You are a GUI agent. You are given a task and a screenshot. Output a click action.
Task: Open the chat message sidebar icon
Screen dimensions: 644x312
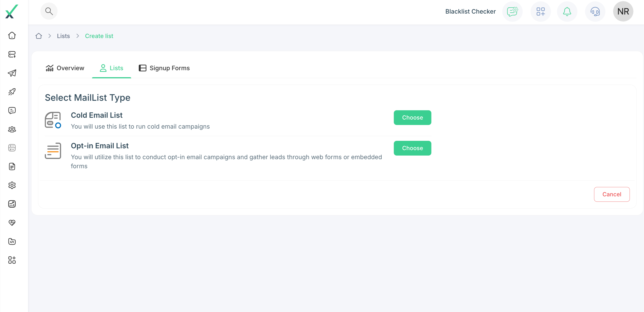coord(12,110)
